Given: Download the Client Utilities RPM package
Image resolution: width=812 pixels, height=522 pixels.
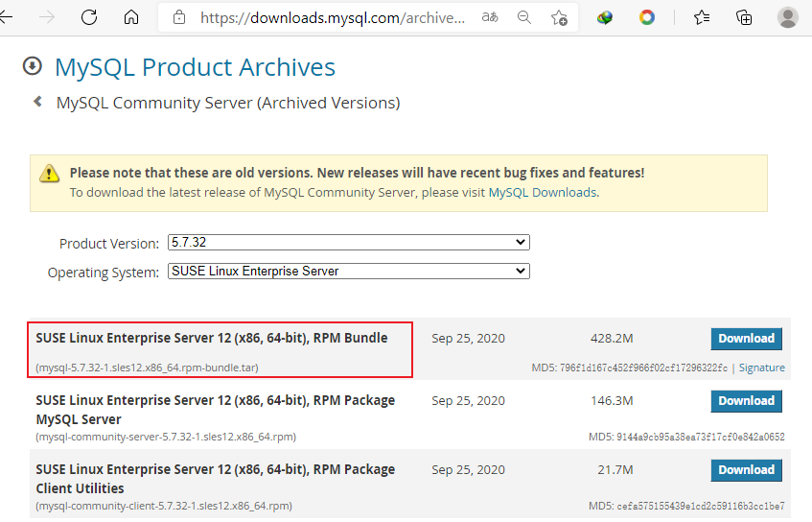Looking at the screenshot, I should pyautogui.click(x=746, y=470).
